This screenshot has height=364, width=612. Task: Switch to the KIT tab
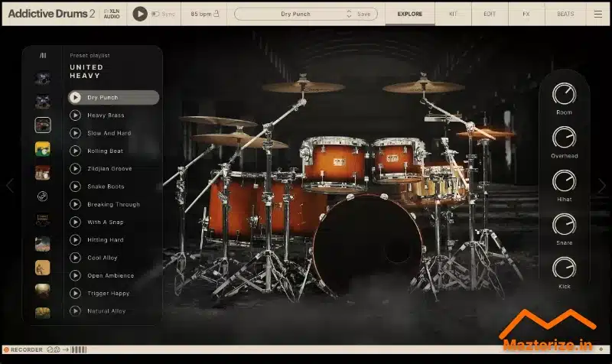click(x=453, y=14)
